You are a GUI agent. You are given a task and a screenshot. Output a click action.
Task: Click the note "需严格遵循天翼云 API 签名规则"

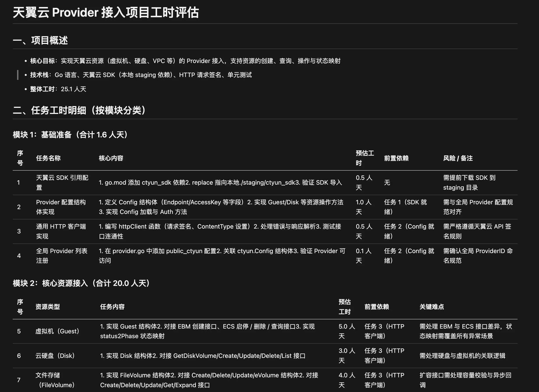477,231
